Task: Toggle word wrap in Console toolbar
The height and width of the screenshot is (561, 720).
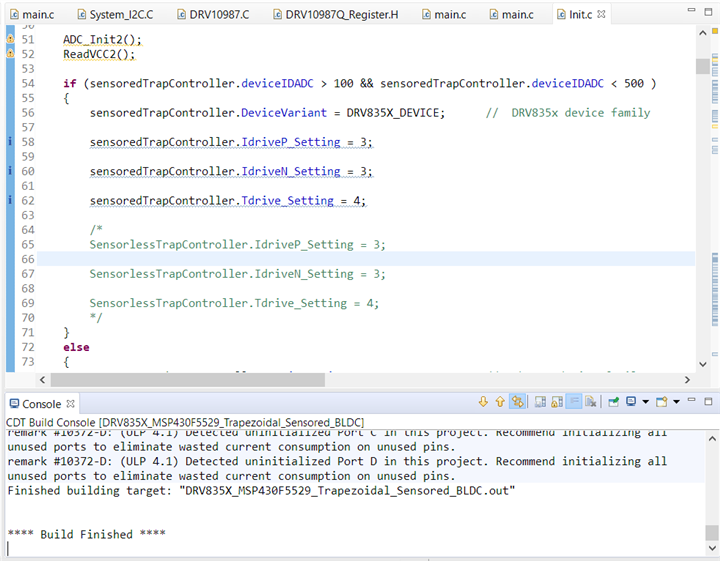Action: point(574,402)
